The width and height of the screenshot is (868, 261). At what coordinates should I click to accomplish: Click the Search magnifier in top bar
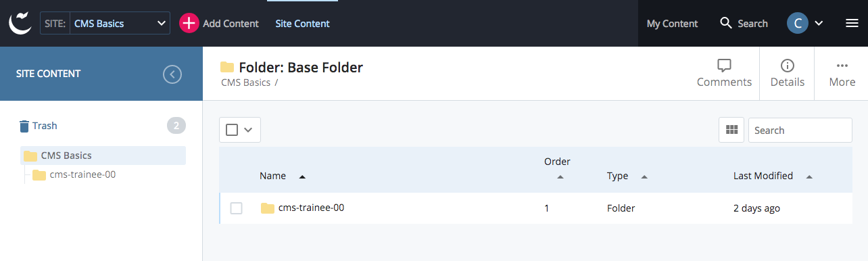click(x=726, y=23)
